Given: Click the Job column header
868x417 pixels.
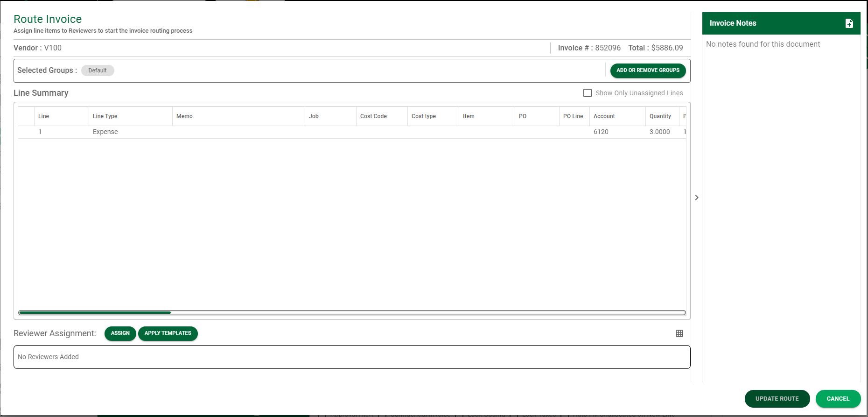Looking at the screenshot, I should tap(330, 116).
